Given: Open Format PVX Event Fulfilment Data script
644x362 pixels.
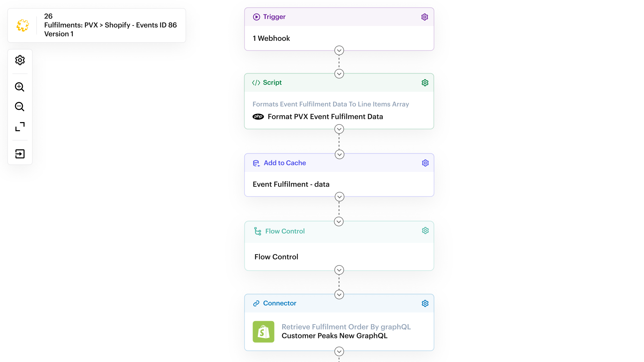Looking at the screenshot, I should coord(325,117).
